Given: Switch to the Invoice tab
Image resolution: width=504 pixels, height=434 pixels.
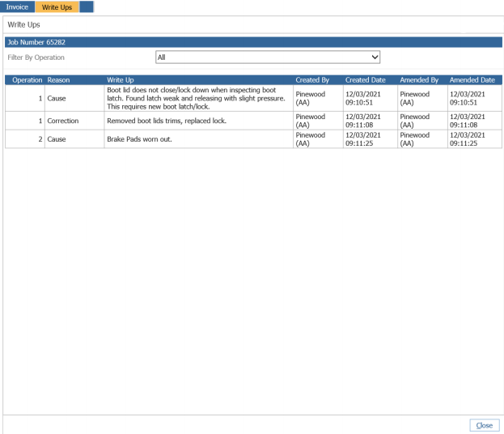Looking at the screenshot, I should pyautogui.click(x=17, y=6).
